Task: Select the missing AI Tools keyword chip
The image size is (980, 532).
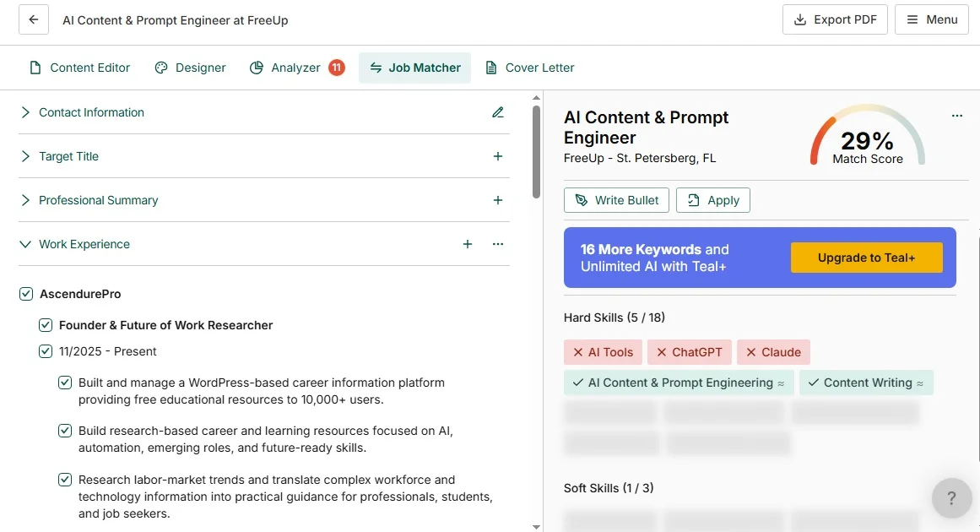Action: point(603,352)
